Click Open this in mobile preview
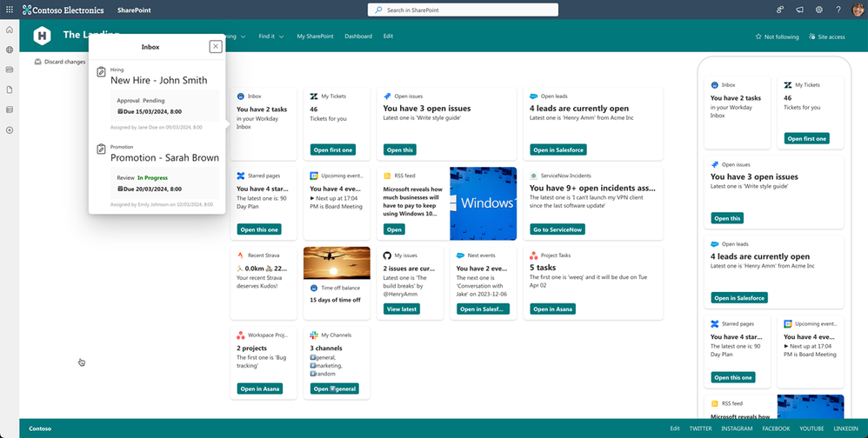Viewport: 868px width, 438px height. point(727,218)
